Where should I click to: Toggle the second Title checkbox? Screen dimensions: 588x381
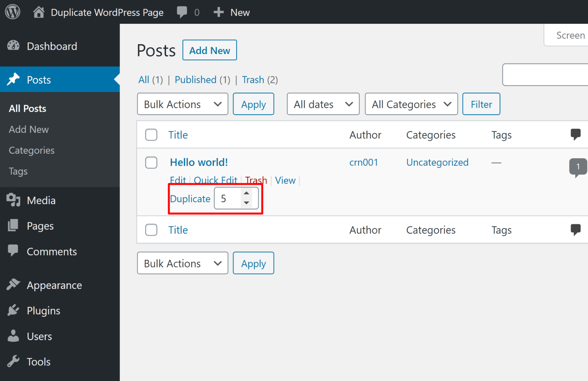point(151,230)
